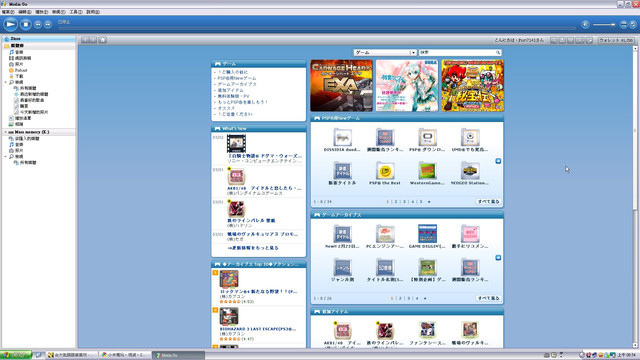Collapse the library search views tree node
Image resolution: width=640 pixels, height=360 pixels.
(x=5, y=82)
